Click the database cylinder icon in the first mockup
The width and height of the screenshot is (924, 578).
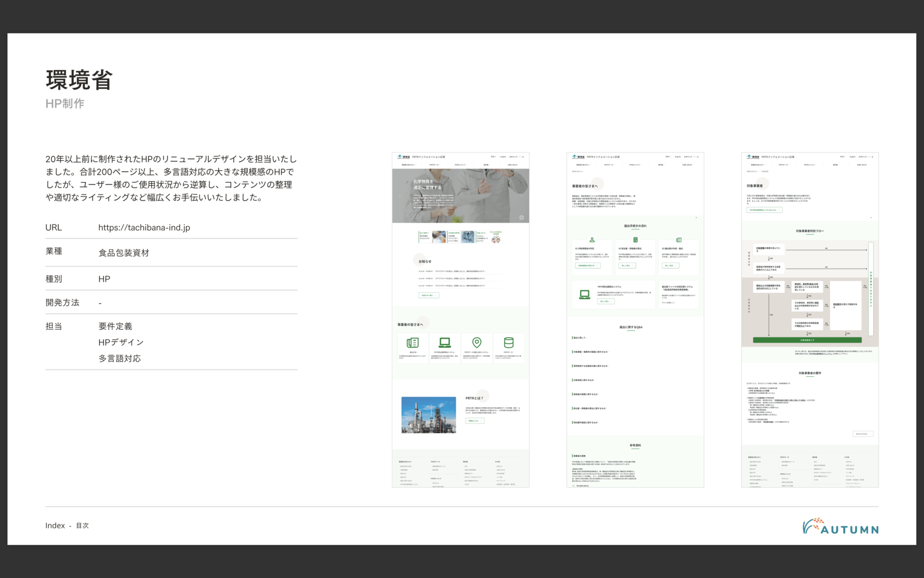(508, 343)
